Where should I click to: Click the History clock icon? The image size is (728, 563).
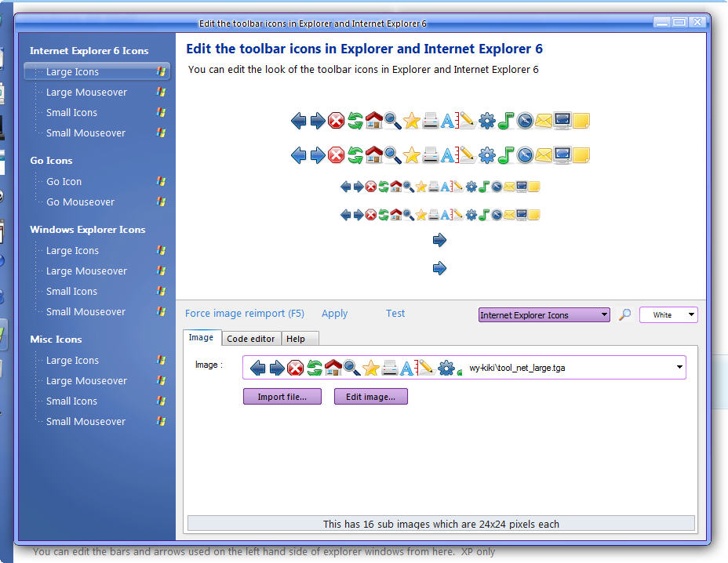pos(524,121)
